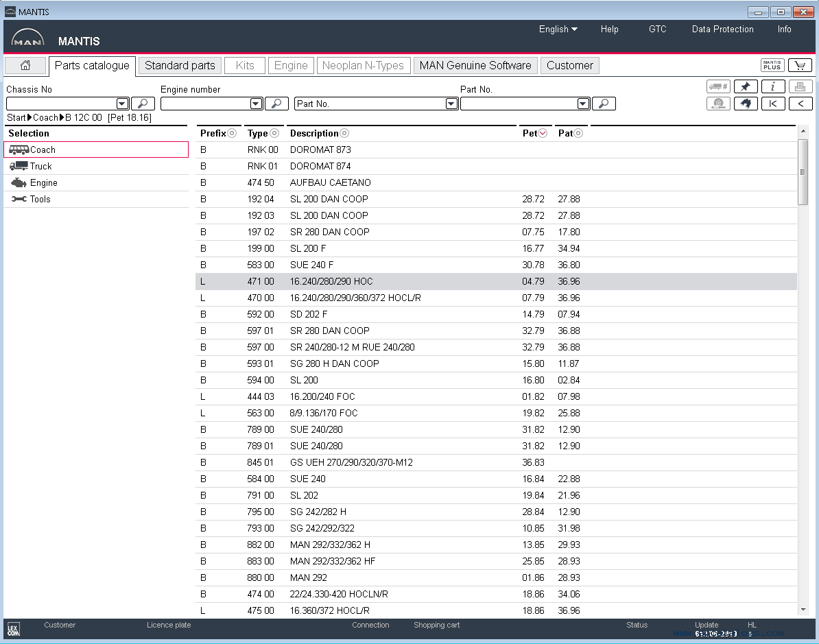Screen dimensions: 819x644
Task: Click Coach in the breadcrumb
Action: (x=45, y=117)
